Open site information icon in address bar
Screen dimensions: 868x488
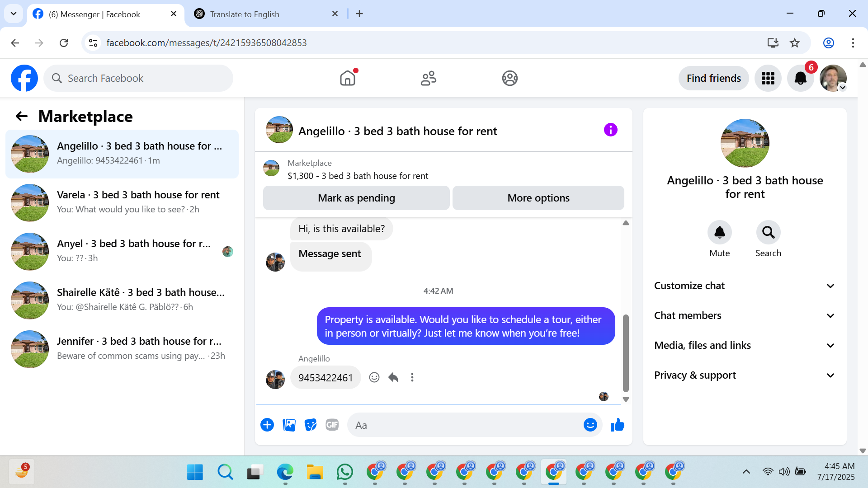[x=93, y=43]
